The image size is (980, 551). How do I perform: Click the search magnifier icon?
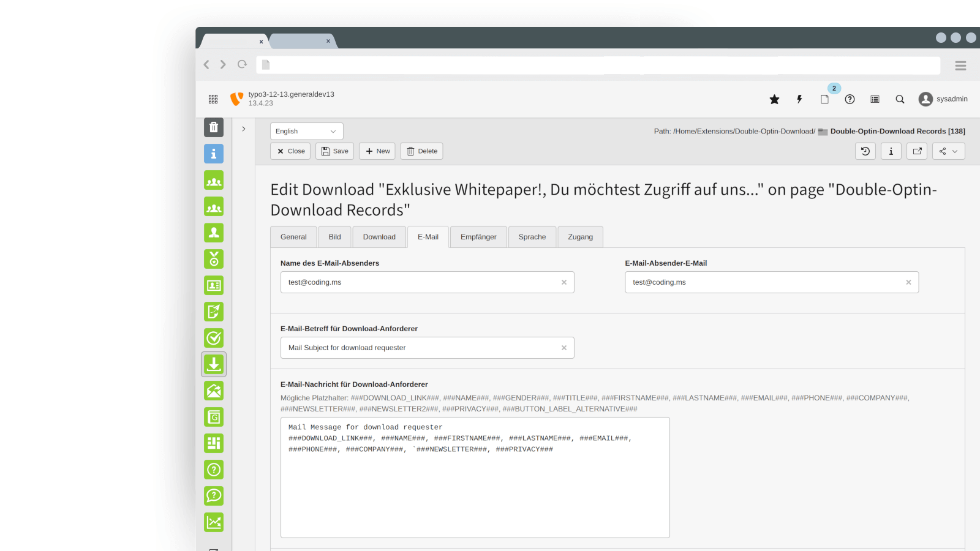900,99
